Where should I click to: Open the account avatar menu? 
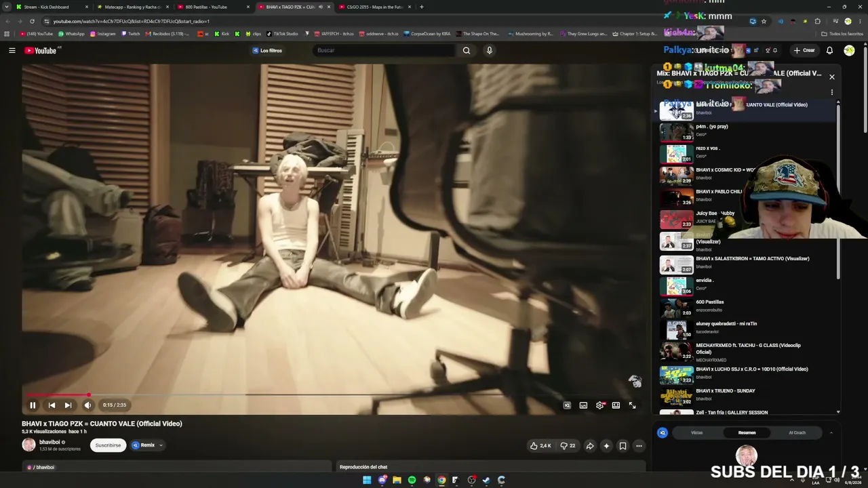coord(849,50)
